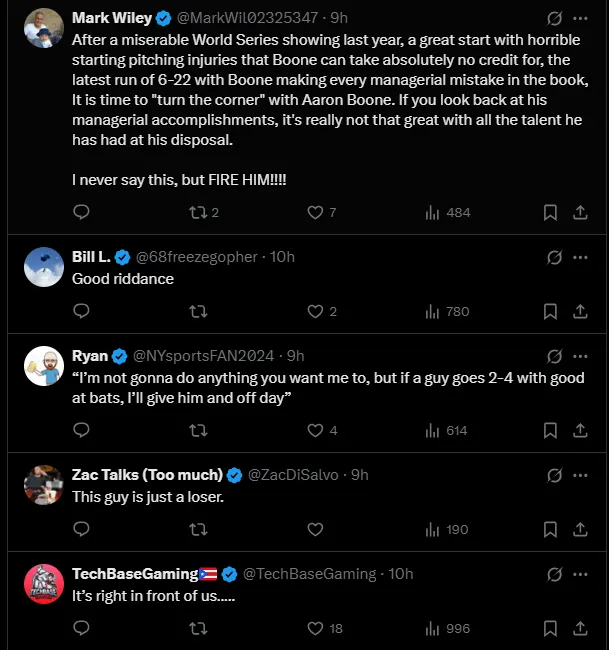Image resolution: width=609 pixels, height=650 pixels.
Task: Click Grok icon on Ryan's tweet
Action: 553,356
